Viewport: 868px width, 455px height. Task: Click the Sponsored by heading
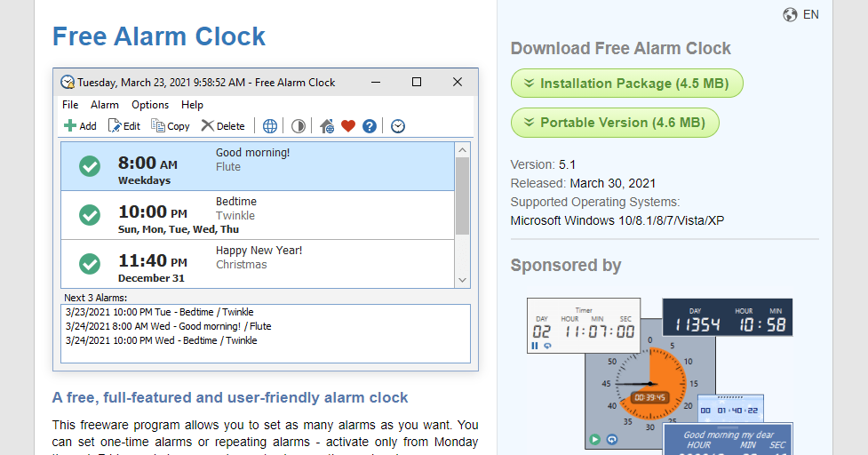566,265
